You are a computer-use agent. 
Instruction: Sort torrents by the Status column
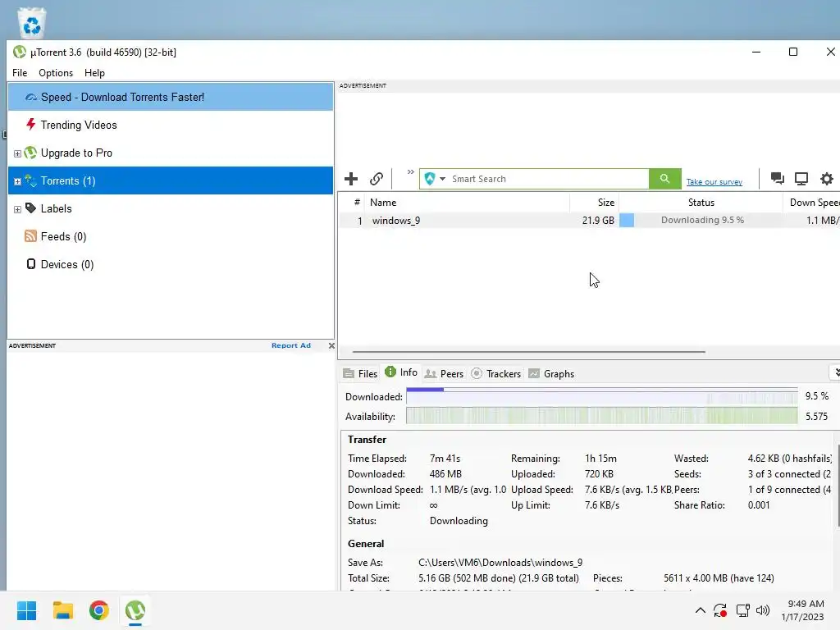coord(701,203)
